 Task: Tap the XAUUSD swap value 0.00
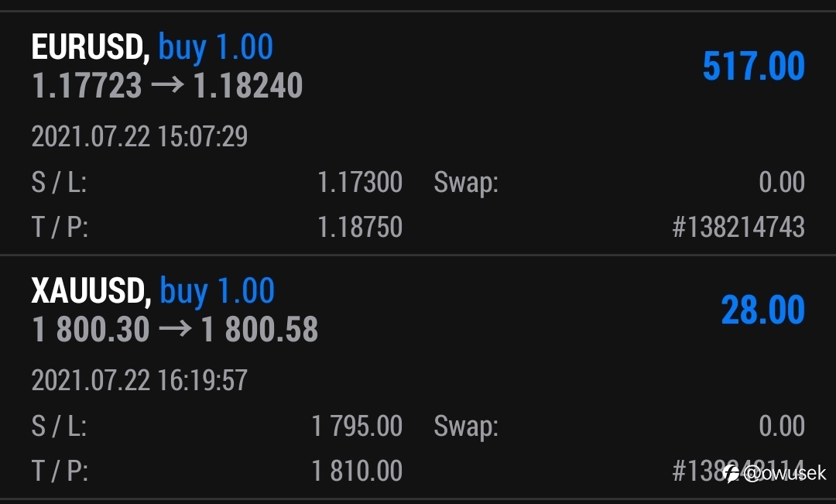click(x=782, y=426)
